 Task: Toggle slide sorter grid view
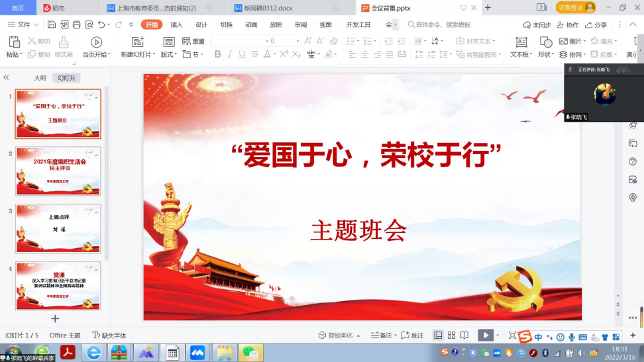[x=451, y=336]
